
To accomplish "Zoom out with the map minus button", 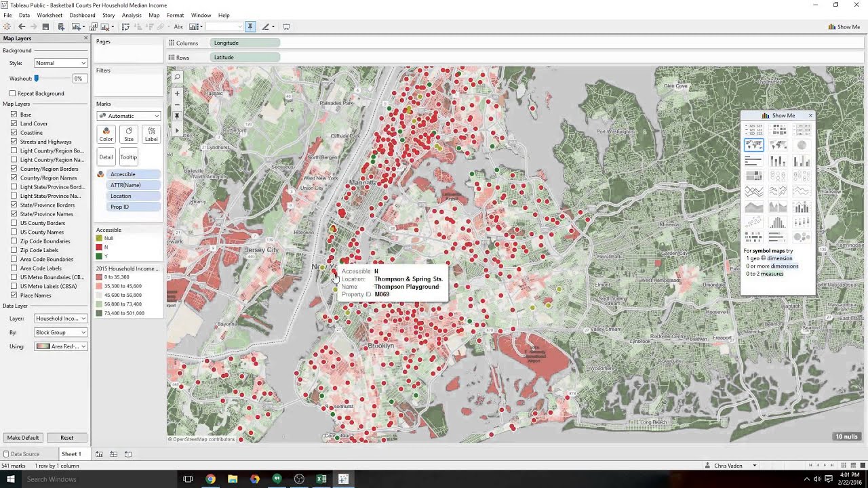I will [177, 104].
